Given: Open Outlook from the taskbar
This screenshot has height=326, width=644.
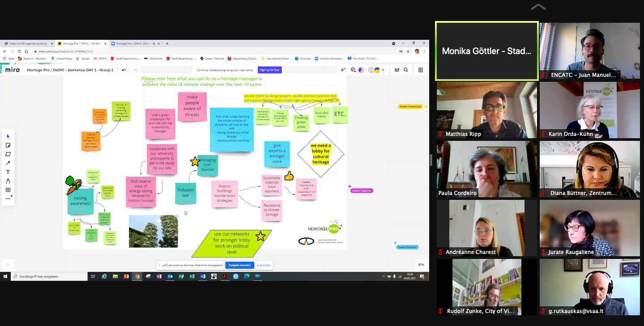Looking at the screenshot, I should point(170,276).
